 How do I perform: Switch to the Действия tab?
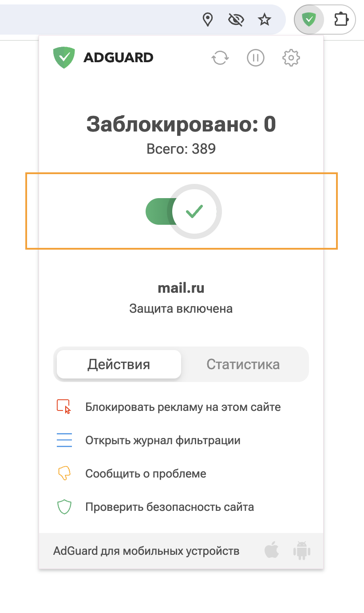coord(119,365)
